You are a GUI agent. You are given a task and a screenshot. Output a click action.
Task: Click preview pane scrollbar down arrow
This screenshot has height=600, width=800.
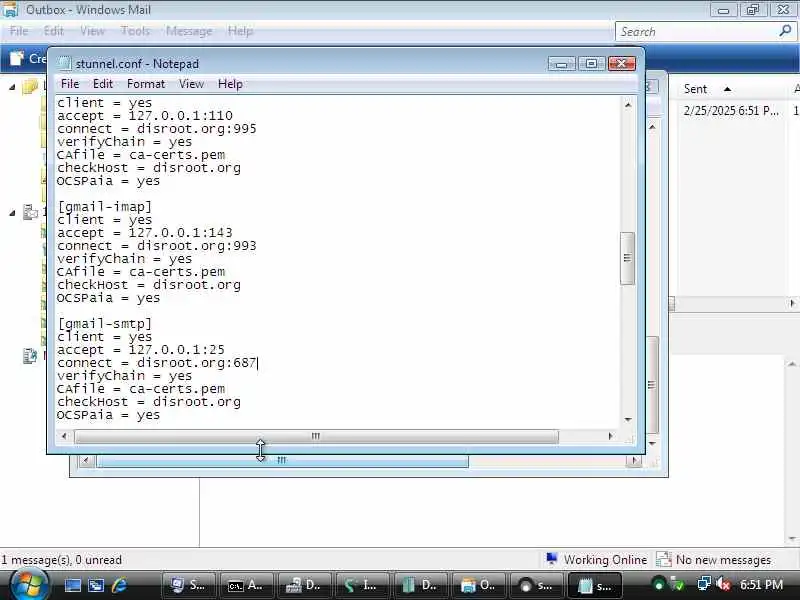[x=792, y=539]
